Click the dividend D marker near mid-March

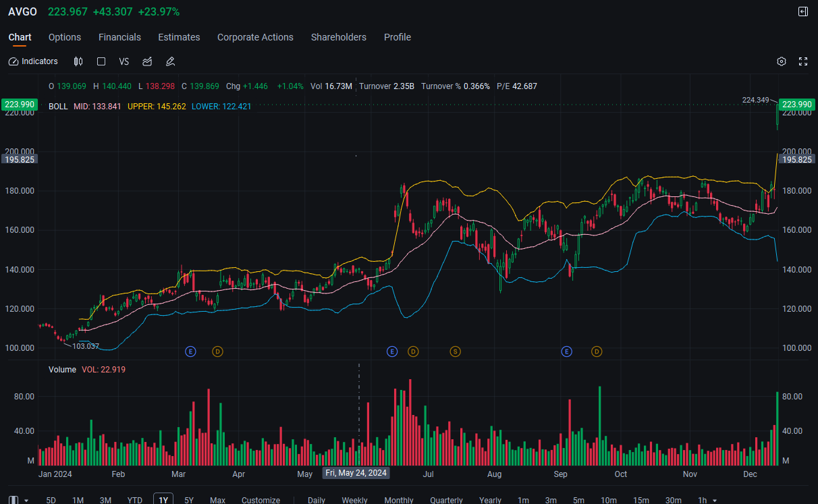coord(217,352)
